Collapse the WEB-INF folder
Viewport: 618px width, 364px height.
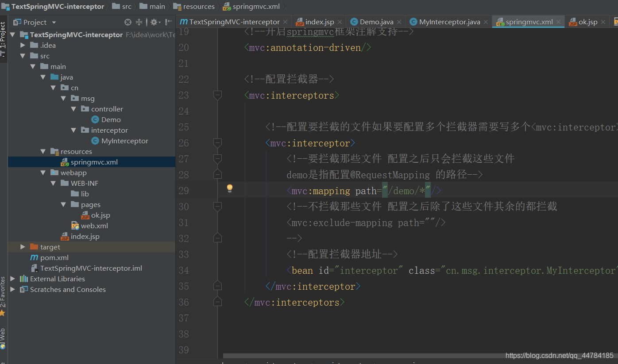(54, 183)
